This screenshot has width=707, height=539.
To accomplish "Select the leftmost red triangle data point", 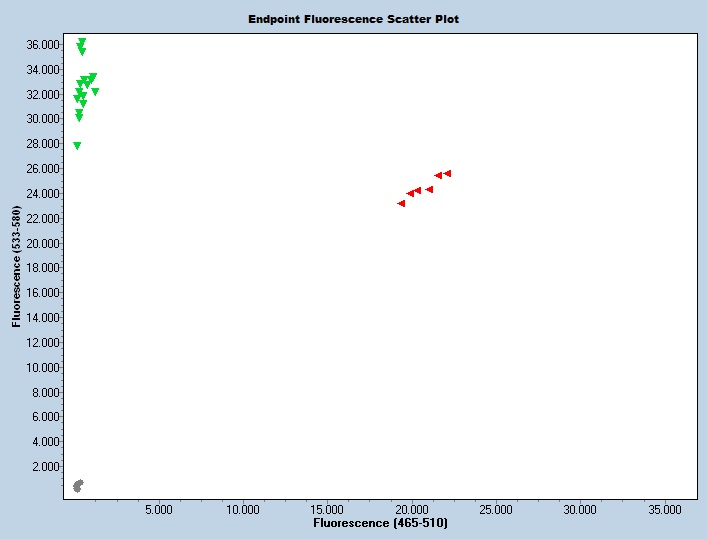I will pos(401,203).
